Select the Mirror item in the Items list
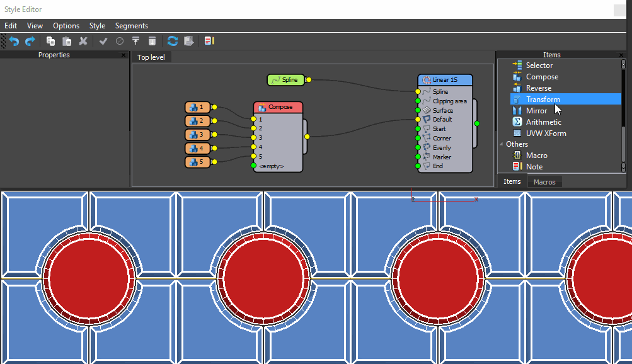632x364 pixels. pyautogui.click(x=536, y=111)
